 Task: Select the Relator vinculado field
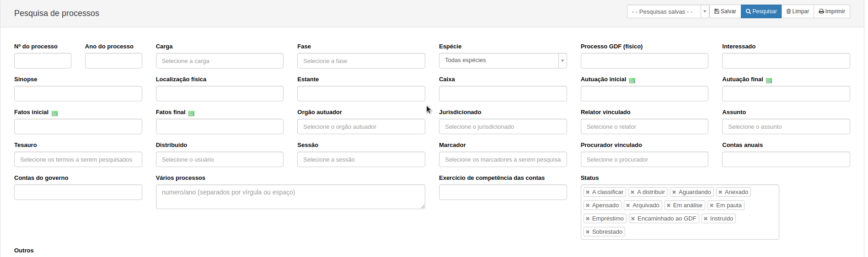[644, 126]
